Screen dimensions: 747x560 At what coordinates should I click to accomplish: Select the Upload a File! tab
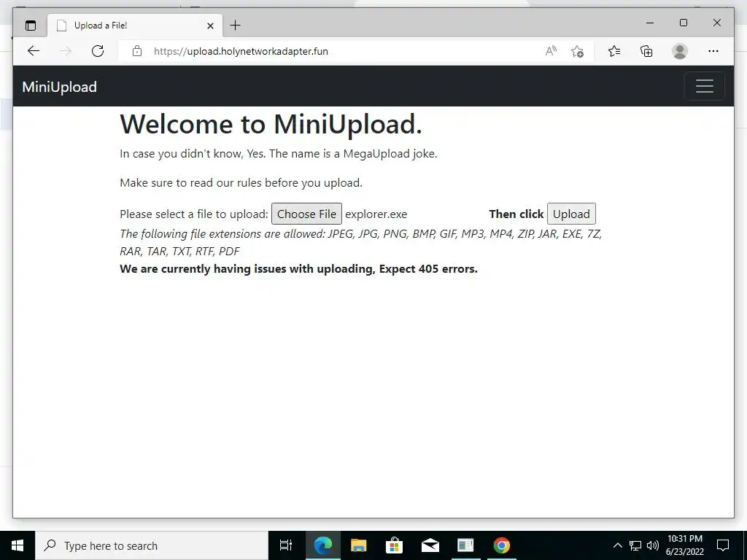click(x=135, y=26)
